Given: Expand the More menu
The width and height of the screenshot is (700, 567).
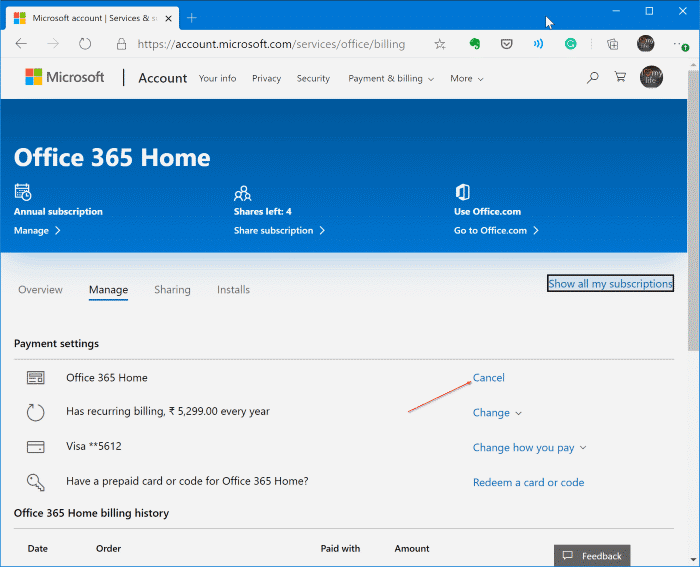Looking at the screenshot, I should pyautogui.click(x=467, y=79).
